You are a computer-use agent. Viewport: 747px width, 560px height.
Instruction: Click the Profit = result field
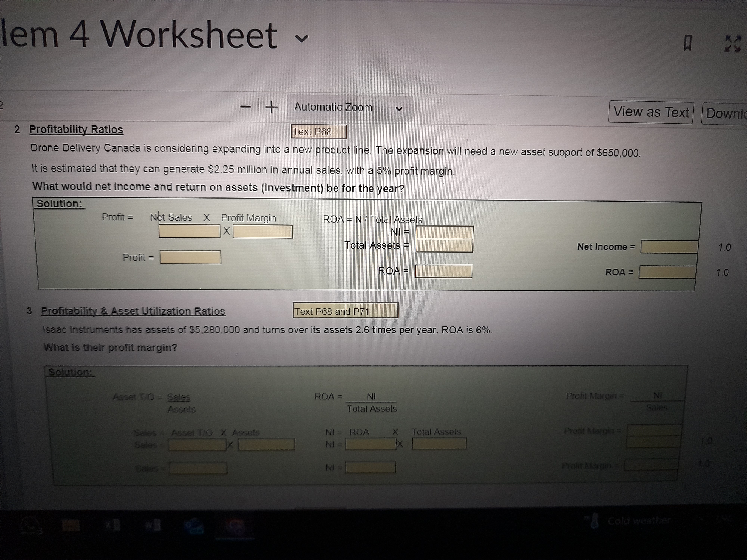click(x=190, y=258)
